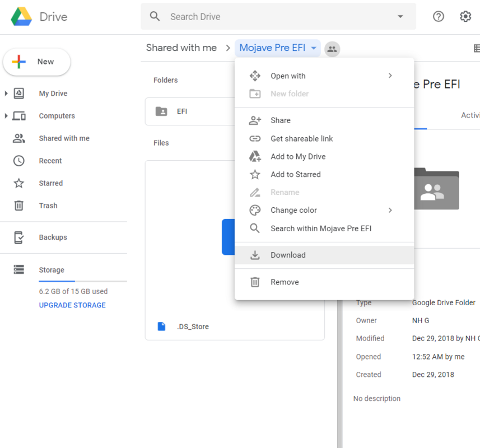Click the storage usage progress bar
Viewport: 480px width, 448px height.
point(82,281)
